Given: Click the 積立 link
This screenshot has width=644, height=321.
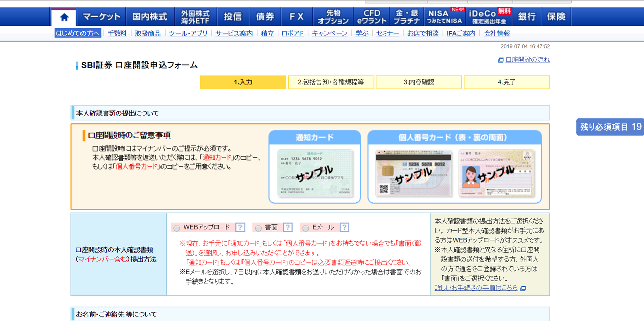Looking at the screenshot, I should tap(267, 33).
